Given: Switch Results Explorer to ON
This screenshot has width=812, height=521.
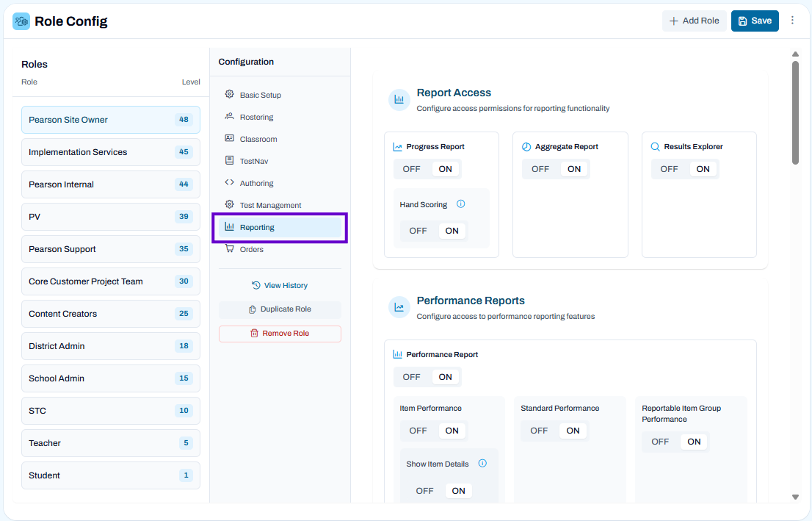Looking at the screenshot, I should click(703, 169).
